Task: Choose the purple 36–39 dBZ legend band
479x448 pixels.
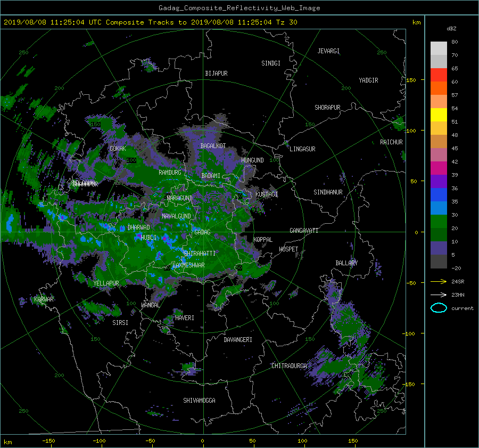Action: coord(439,181)
